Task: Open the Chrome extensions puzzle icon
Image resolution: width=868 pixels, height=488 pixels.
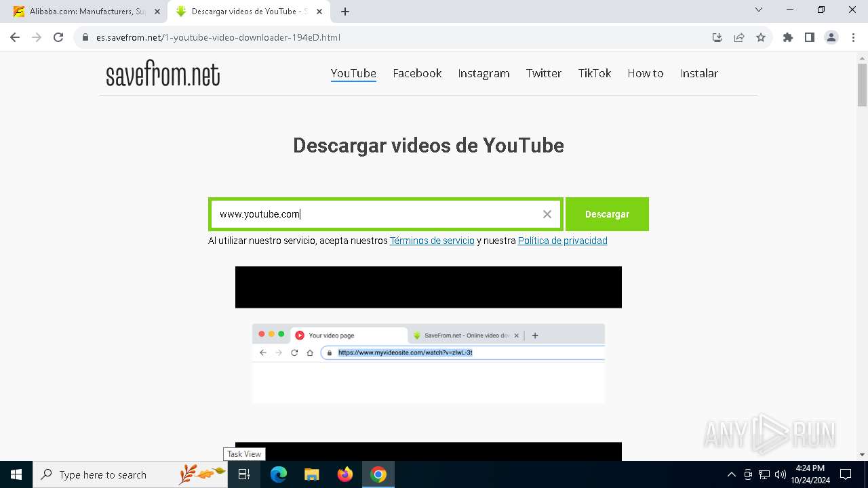Action: (x=788, y=37)
